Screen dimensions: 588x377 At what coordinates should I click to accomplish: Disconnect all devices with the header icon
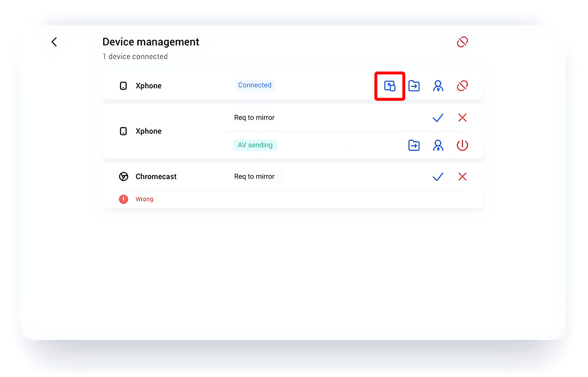462,42
